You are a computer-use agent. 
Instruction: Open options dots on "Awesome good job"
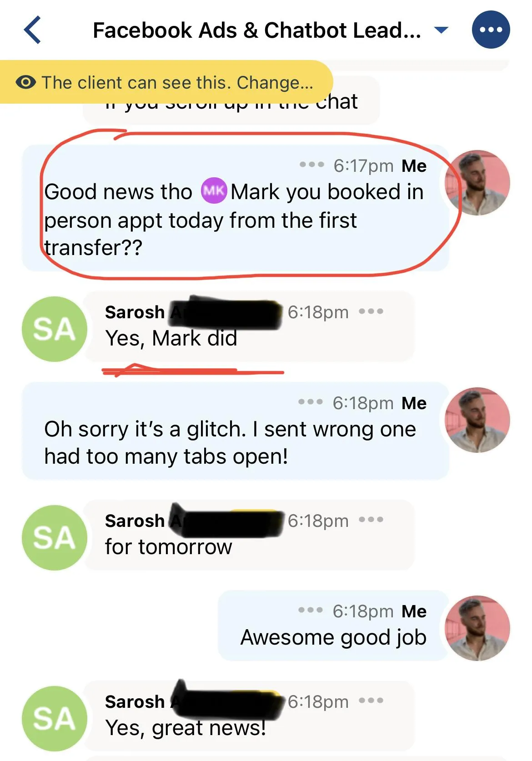point(311,610)
